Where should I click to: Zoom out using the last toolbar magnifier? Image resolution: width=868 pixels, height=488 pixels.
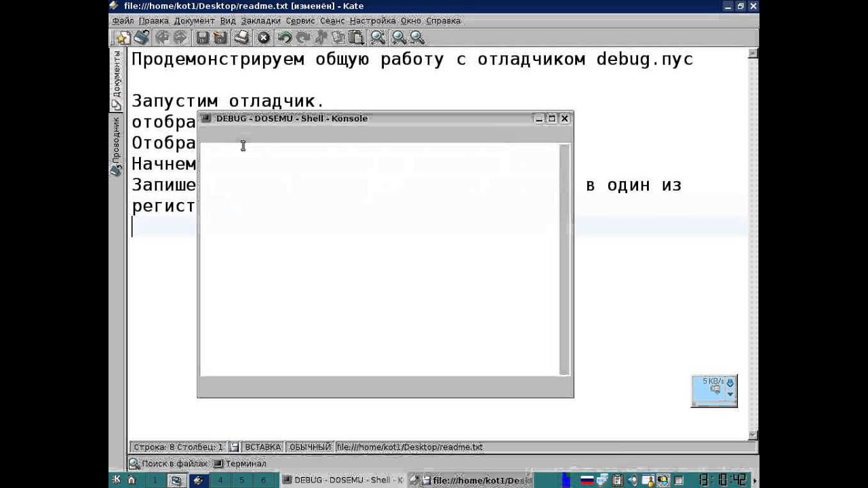(x=417, y=38)
